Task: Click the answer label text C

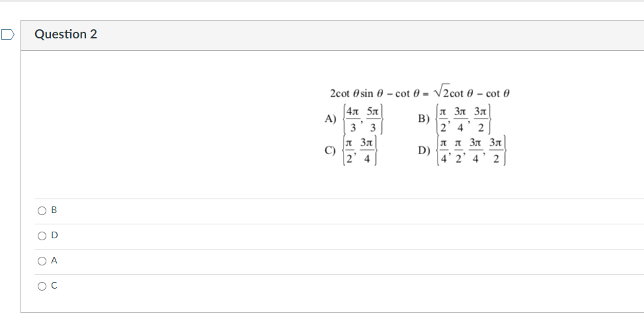Action: (x=54, y=286)
